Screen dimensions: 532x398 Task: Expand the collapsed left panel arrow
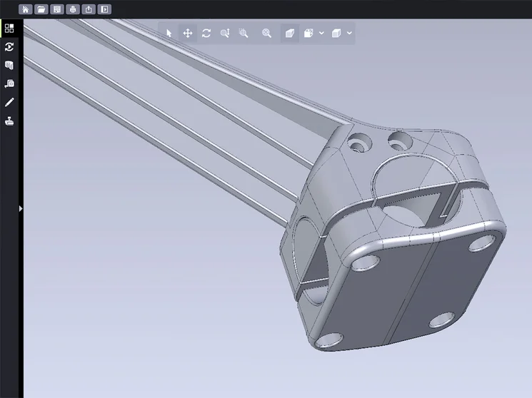(x=21, y=208)
